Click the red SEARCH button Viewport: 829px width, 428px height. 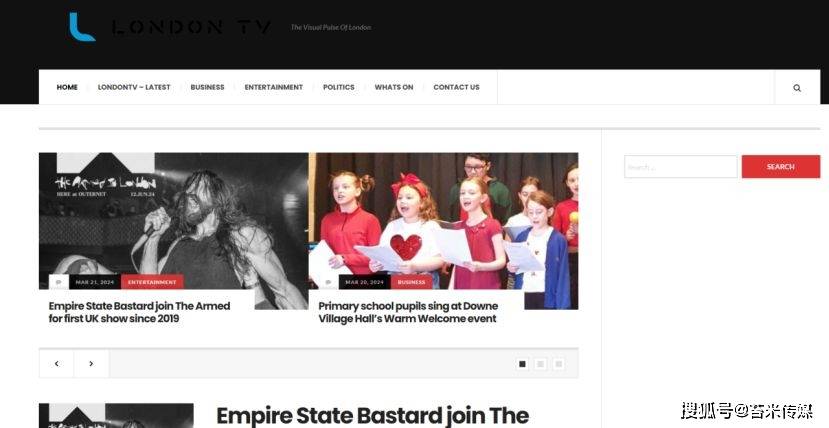point(781,166)
